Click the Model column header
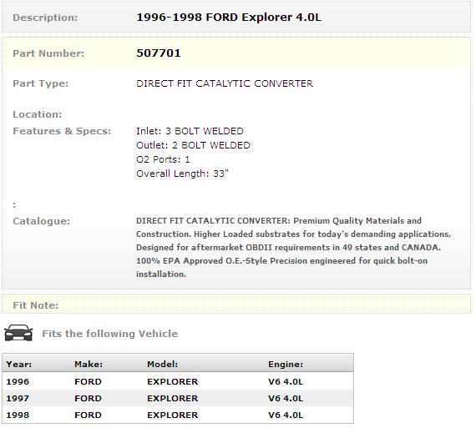 (x=162, y=364)
